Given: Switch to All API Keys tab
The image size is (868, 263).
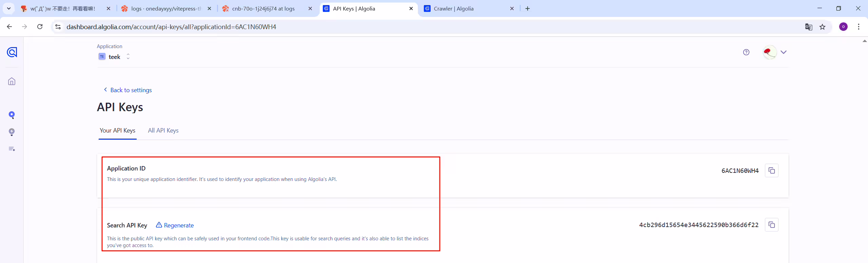Looking at the screenshot, I should tap(163, 130).
